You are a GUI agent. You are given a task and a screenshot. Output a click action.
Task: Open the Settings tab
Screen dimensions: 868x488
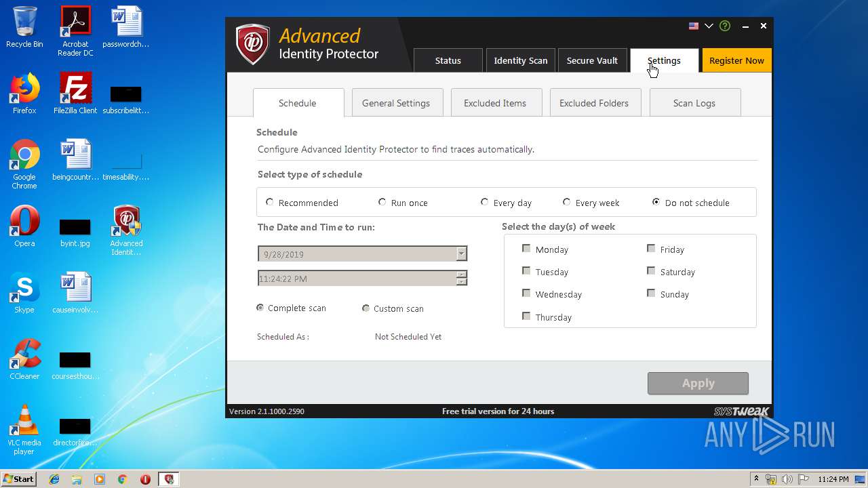tap(664, 60)
